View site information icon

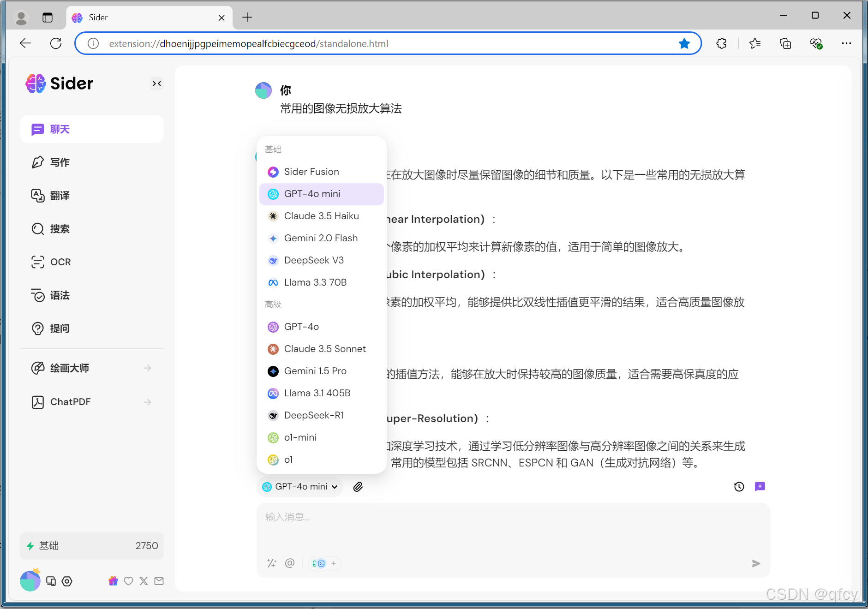pyautogui.click(x=93, y=43)
